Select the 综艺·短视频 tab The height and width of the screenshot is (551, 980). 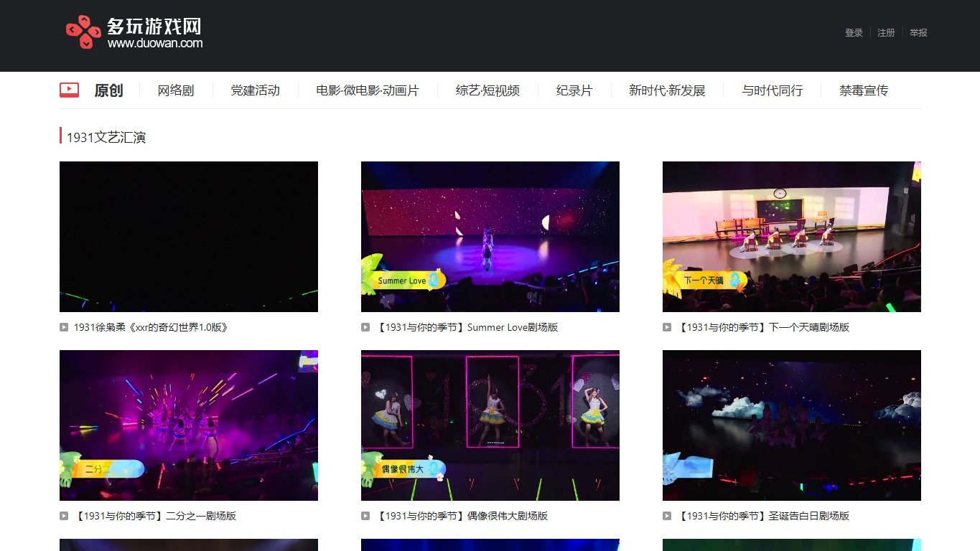[487, 90]
